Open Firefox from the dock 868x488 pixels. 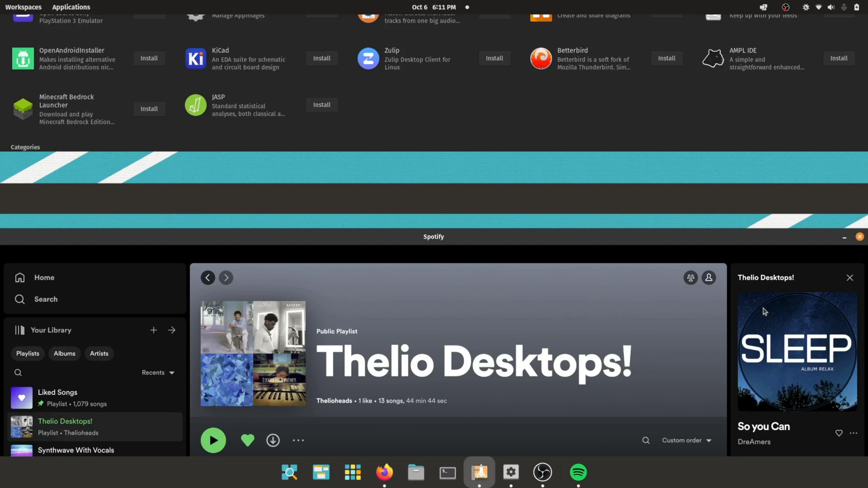click(384, 472)
